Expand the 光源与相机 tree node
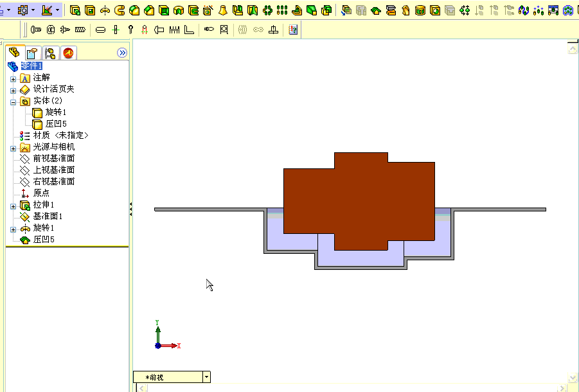Image resolution: width=579 pixels, height=392 pixels. click(13, 148)
